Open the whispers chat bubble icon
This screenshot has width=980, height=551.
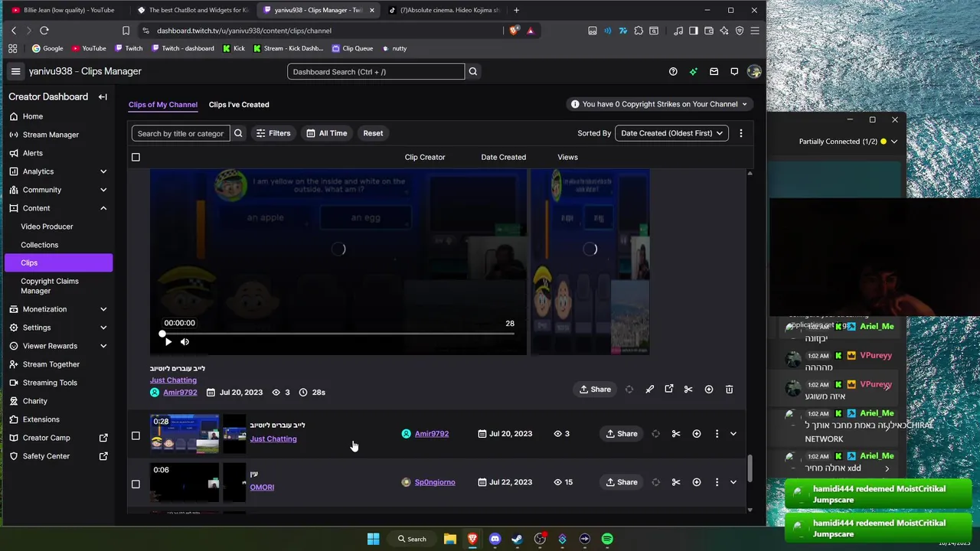click(x=734, y=71)
